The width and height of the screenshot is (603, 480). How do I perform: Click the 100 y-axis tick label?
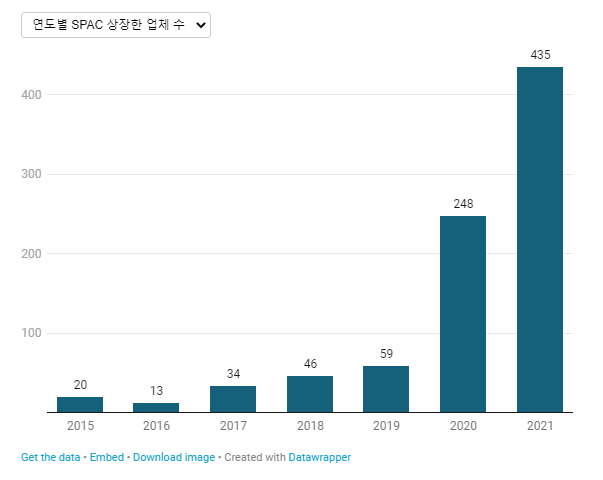click(31, 333)
